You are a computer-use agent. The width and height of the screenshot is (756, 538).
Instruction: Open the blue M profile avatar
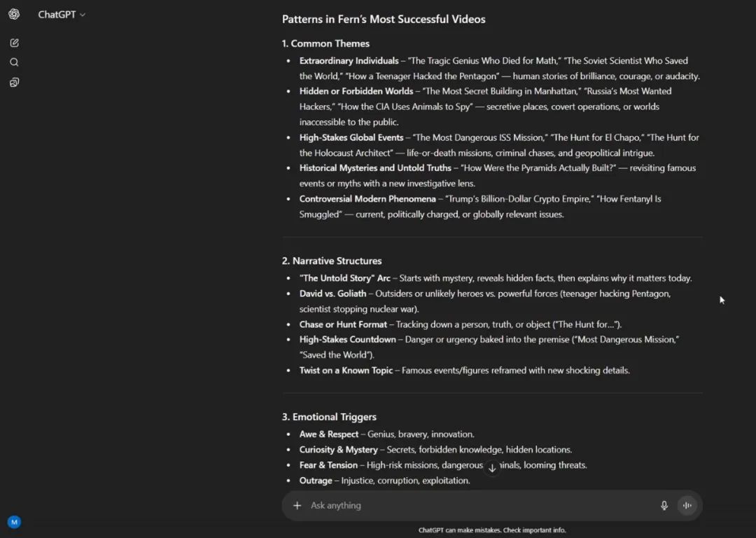(14, 522)
